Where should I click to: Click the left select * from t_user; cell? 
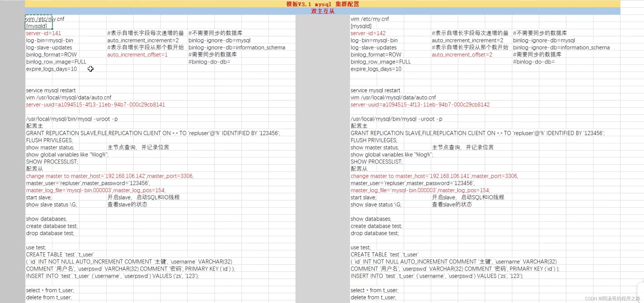point(50,290)
